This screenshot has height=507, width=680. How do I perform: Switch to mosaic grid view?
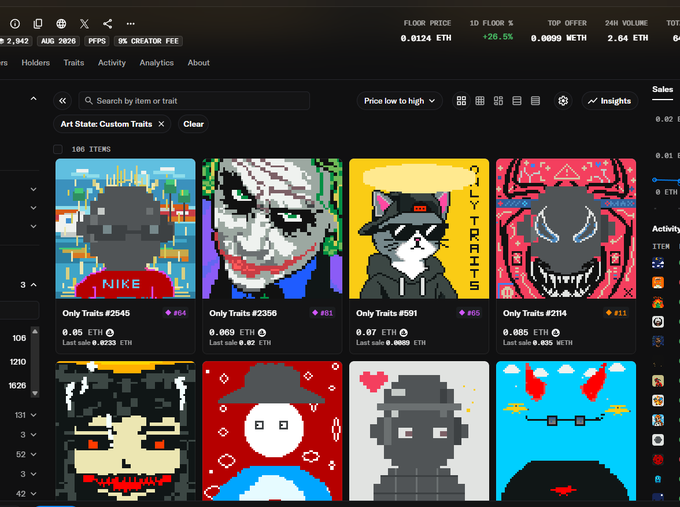(x=498, y=101)
